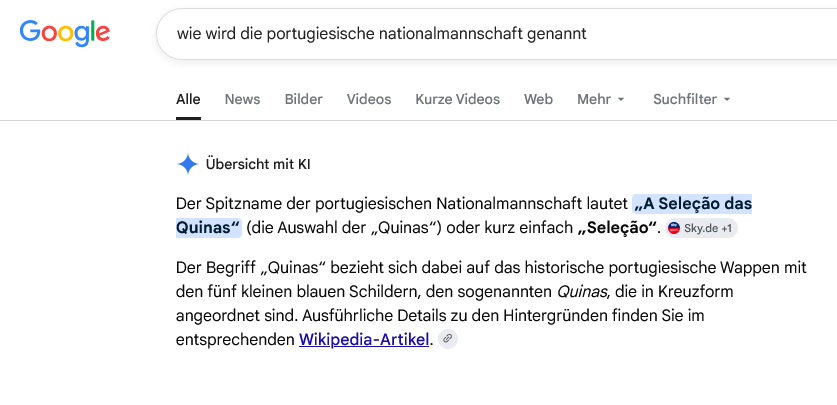Open the Sky.de +1 source chip

tap(701, 228)
